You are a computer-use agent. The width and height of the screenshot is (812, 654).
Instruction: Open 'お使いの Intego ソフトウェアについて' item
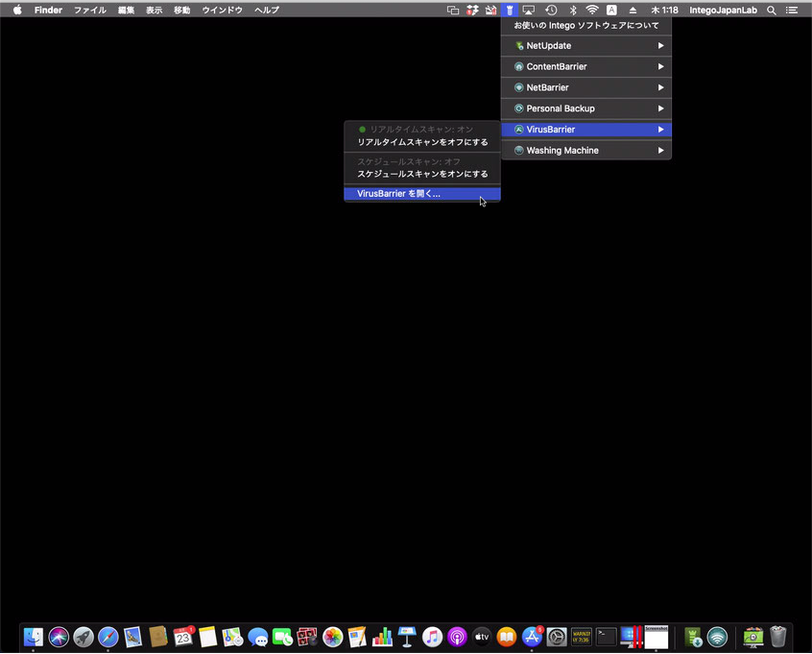pyautogui.click(x=586, y=25)
